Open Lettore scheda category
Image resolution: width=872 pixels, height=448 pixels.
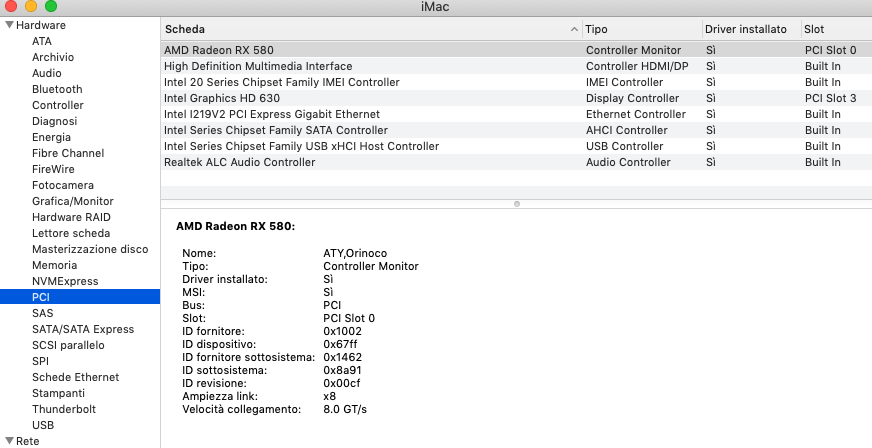(71, 233)
